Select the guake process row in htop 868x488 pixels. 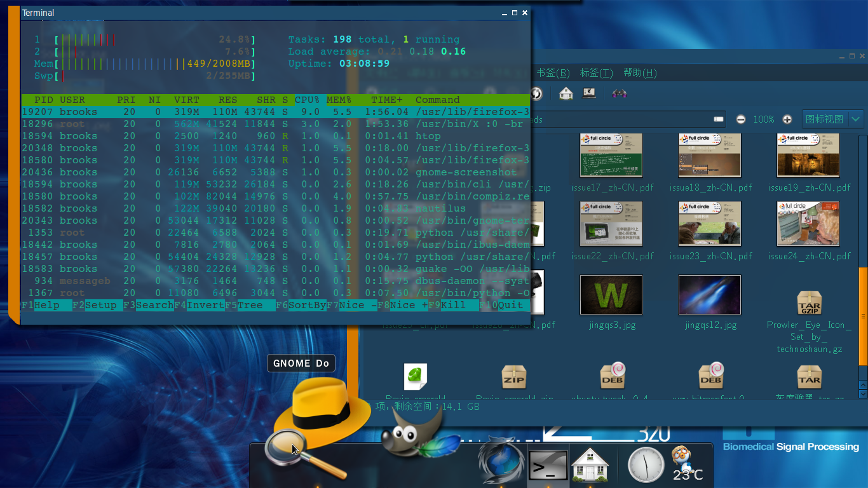pos(276,269)
